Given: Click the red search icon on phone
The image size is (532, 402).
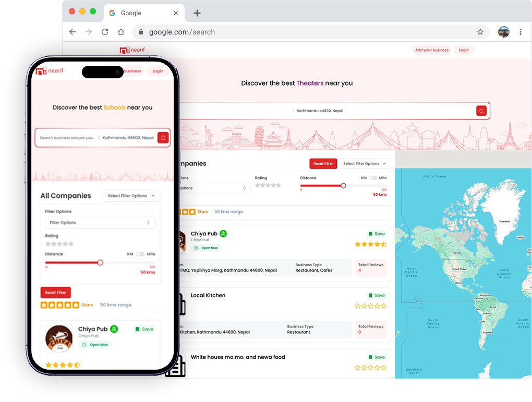Looking at the screenshot, I should [163, 138].
